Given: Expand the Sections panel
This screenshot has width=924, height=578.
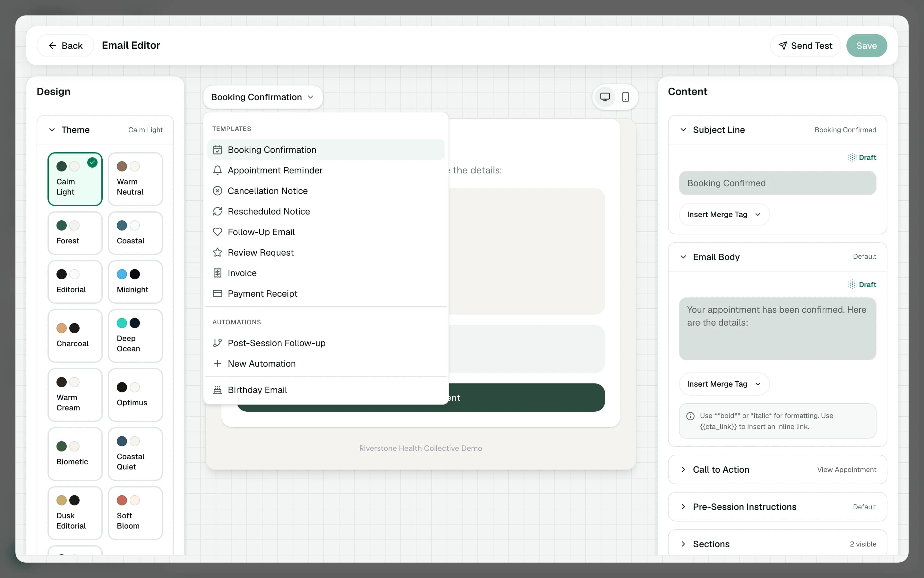Looking at the screenshot, I should pos(777,544).
